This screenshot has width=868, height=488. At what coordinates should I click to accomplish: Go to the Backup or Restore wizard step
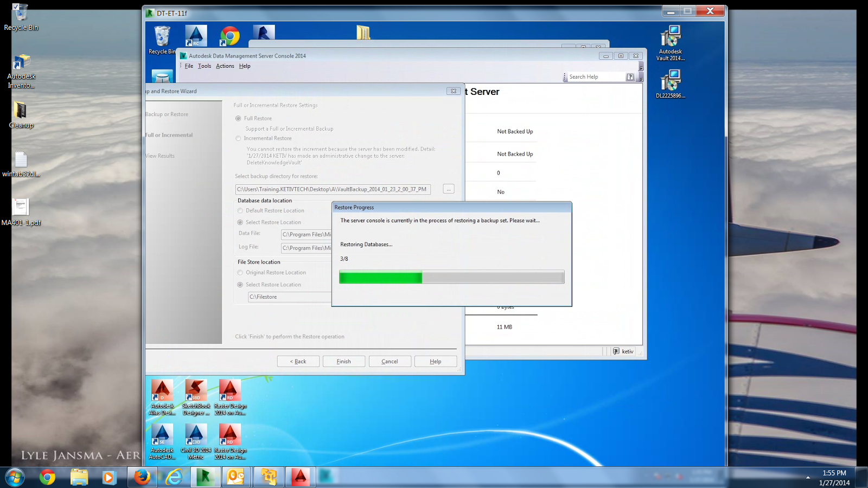tap(167, 114)
